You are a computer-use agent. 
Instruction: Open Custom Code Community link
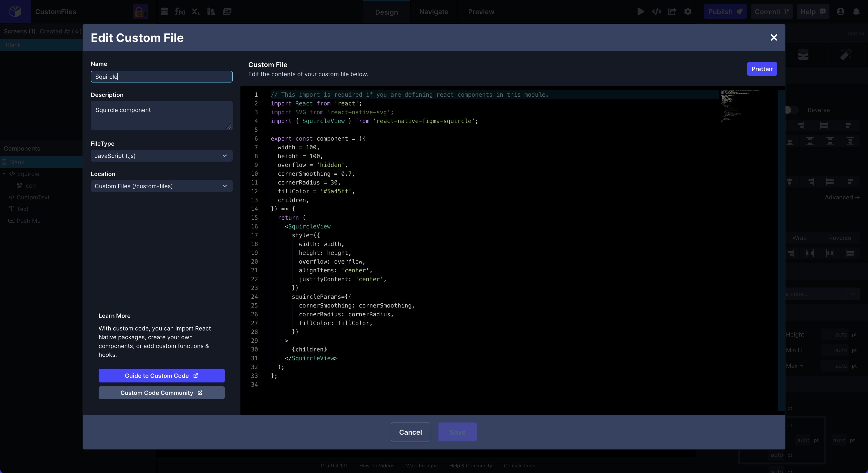(x=161, y=393)
